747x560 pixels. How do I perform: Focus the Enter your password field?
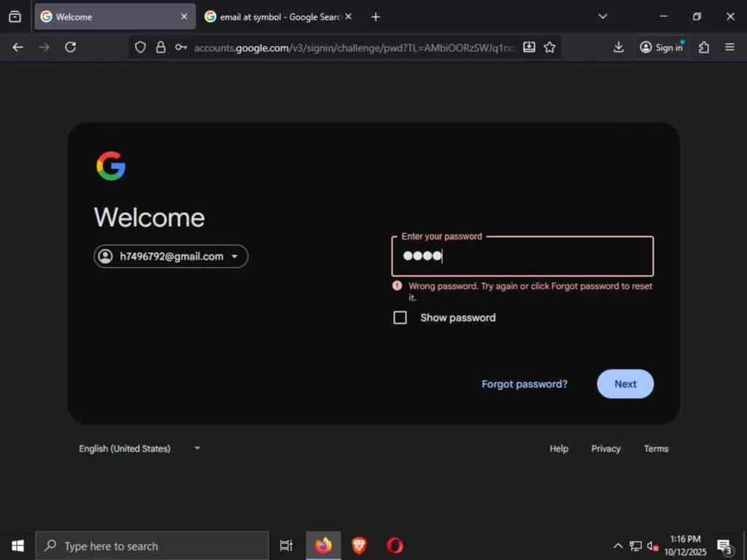tap(522, 256)
